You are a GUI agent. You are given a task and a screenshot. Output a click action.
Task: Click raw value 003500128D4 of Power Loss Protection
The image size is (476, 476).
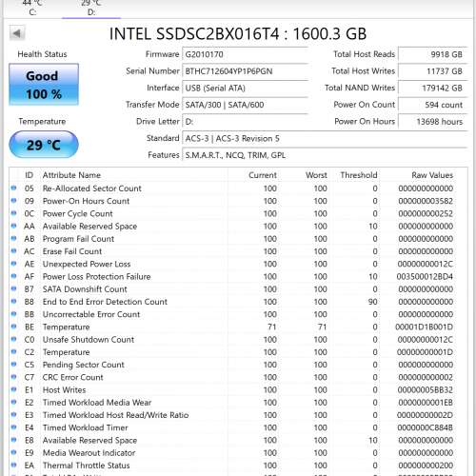[x=425, y=277]
